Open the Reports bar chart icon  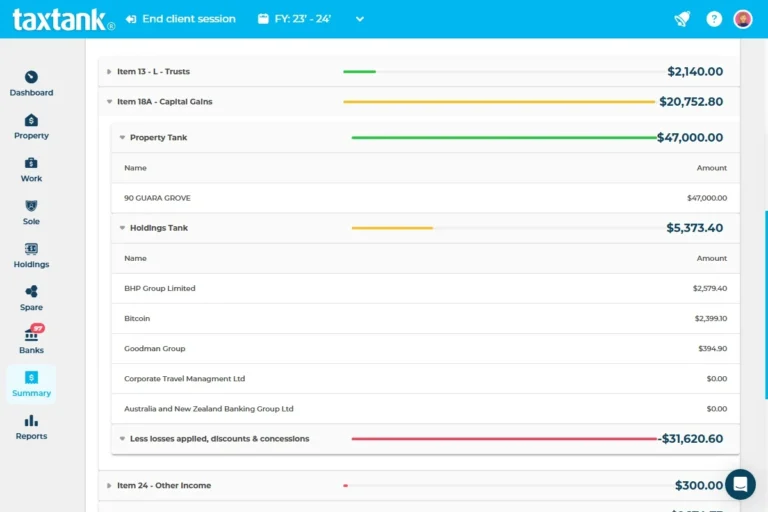31,420
